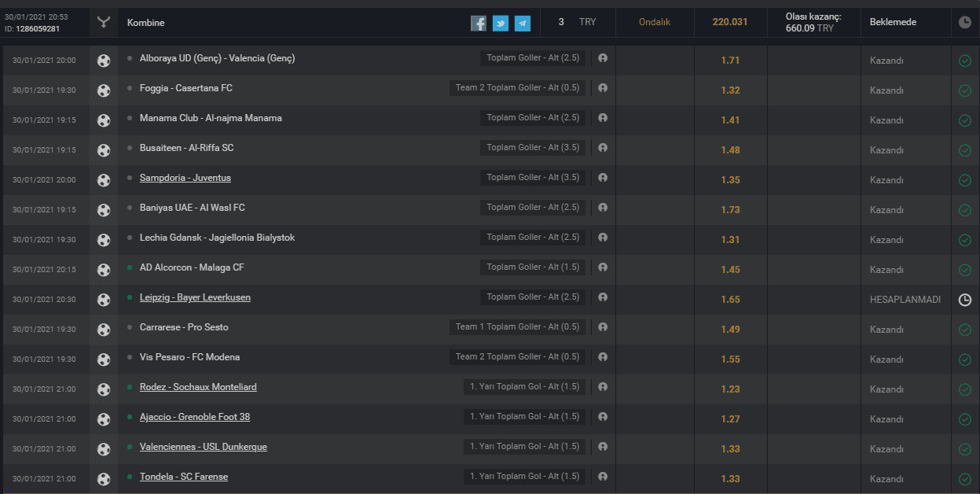Click the Facebook share icon
Image resolution: width=980 pixels, height=494 pixels.
[479, 24]
